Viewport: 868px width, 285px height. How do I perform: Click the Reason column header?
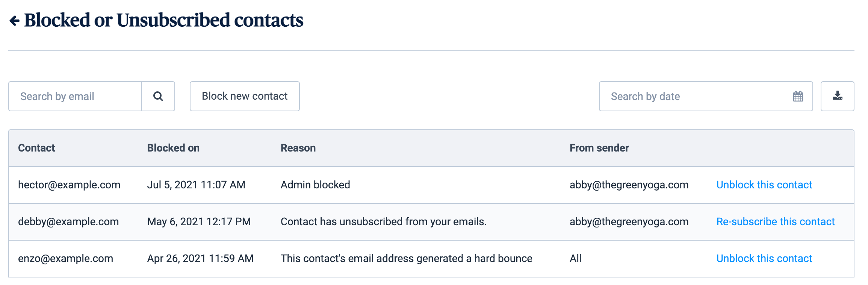pos(298,148)
